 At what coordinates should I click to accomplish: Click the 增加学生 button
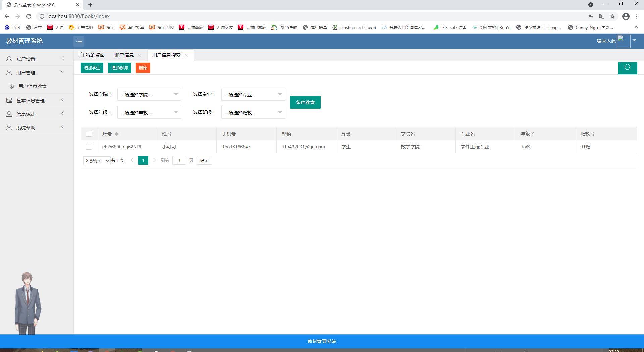92,68
